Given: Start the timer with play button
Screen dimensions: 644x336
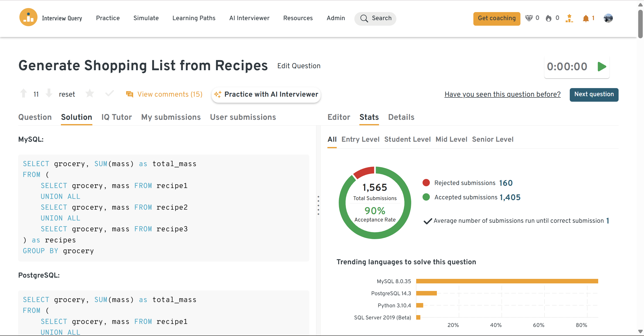Looking at the screenshot, I should 602,67.
